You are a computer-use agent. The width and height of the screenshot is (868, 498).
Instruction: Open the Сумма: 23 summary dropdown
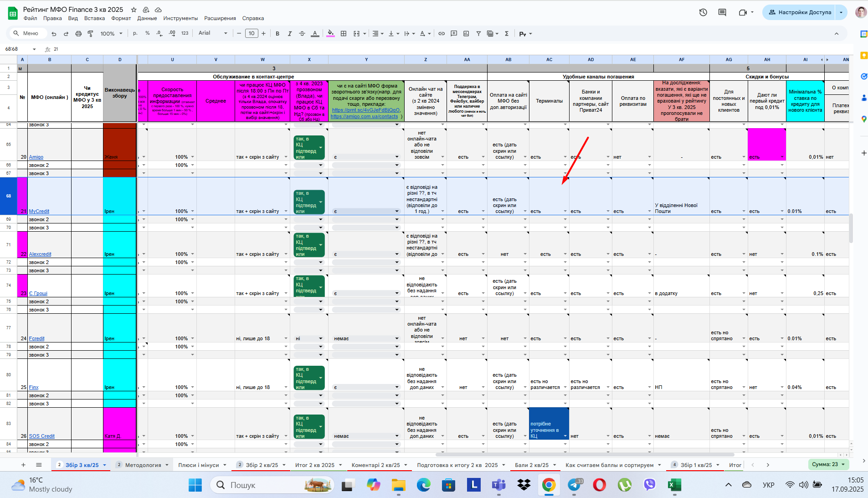click(828, 464)
